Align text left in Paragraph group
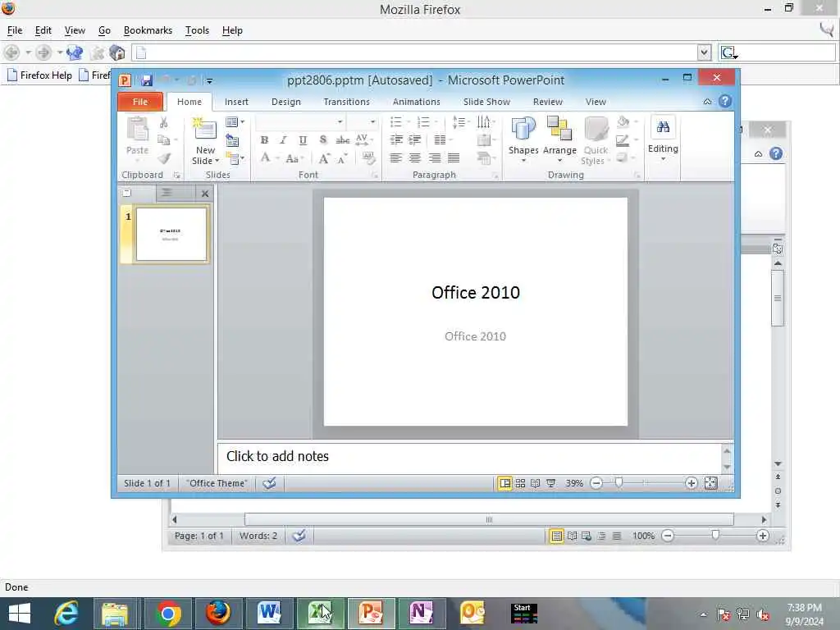The height and width of the screenshot is (630, 840). (x=396, y=158)
